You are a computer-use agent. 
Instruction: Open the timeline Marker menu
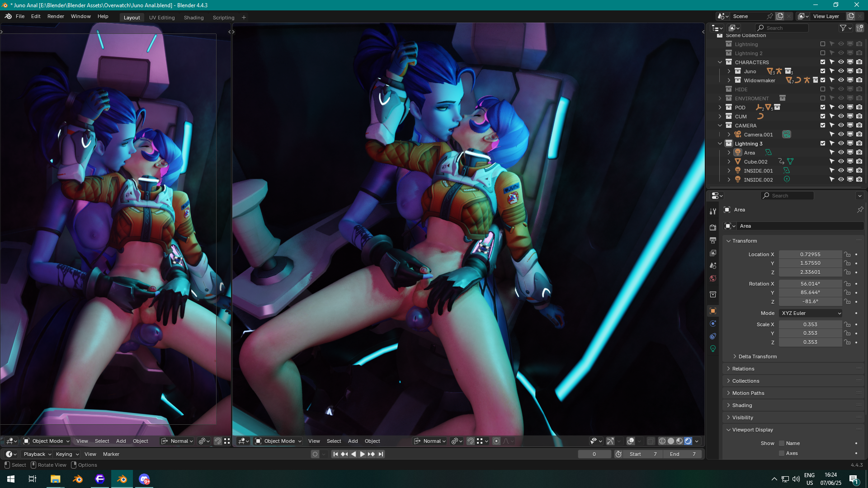tap(111, 454)
